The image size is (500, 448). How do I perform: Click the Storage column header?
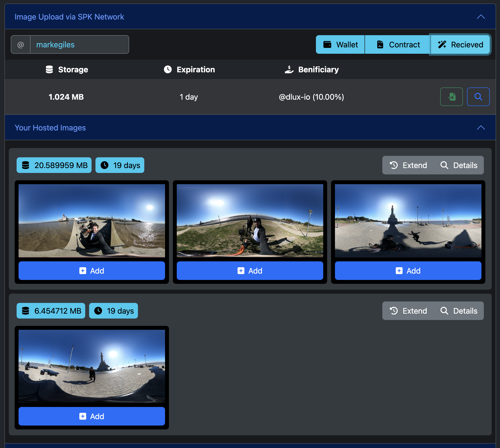[67, 70]
